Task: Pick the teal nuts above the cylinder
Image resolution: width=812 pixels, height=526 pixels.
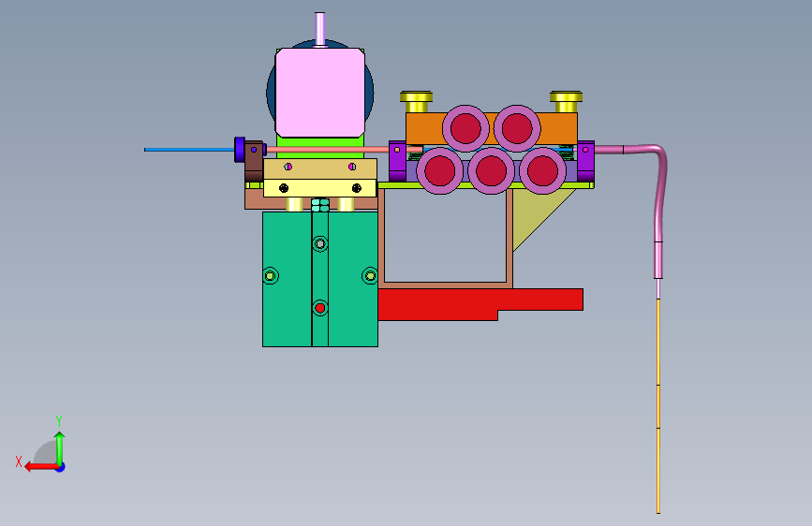Action: tap(320, 205)
